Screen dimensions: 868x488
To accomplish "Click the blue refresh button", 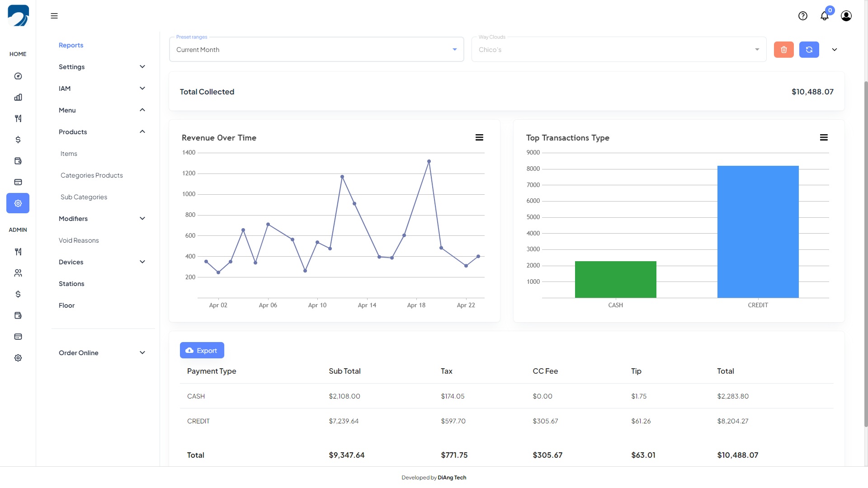I will [809, 50].
